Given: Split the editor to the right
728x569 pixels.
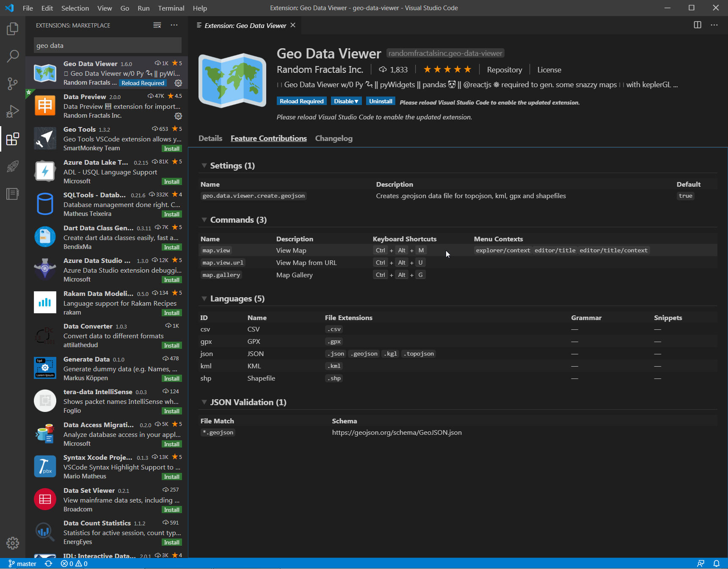Looking at the screenshot, I should pos(698,25).
